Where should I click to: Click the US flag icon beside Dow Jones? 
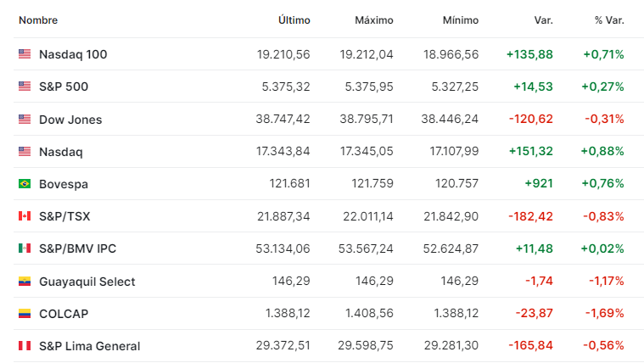coord(25,119)
